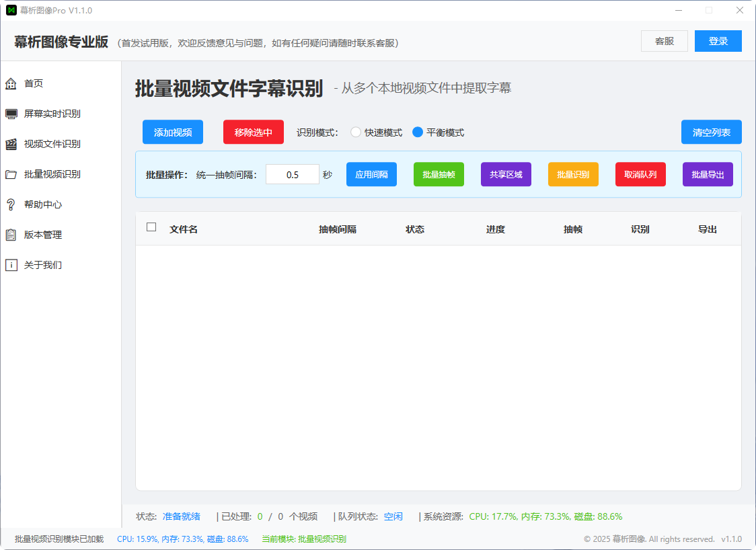This screenshot has width=756, height=550.
Task: Switch to the 批量视频识别 module
Action: click(11, 173)
